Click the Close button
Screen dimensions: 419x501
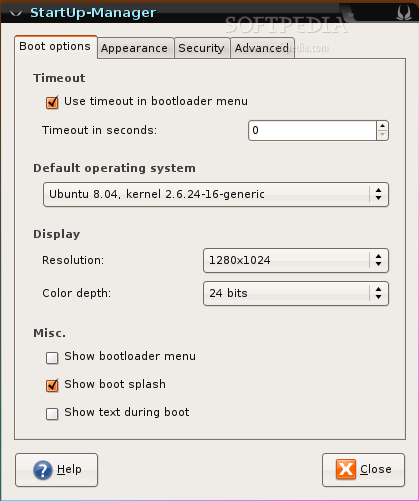[363, 470]
